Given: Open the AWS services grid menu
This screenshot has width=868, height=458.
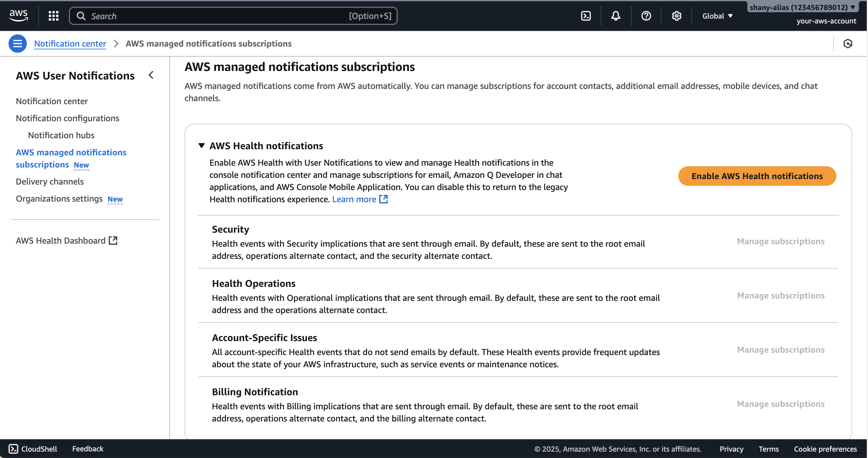Looking at the screenshot, I should 53,16.
